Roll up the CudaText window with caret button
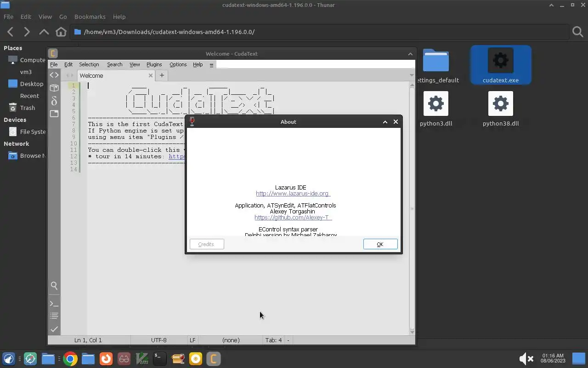 [410, 54]
